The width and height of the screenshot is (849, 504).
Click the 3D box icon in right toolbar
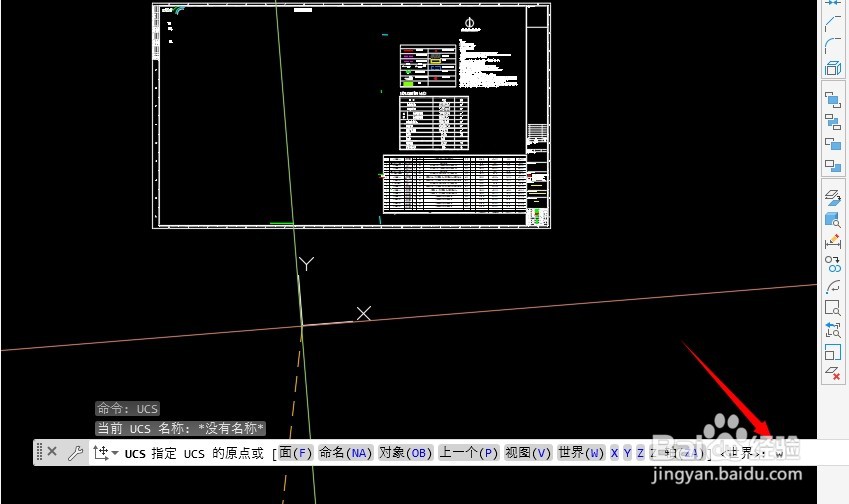pyautogui.click(x=833, y=68)
